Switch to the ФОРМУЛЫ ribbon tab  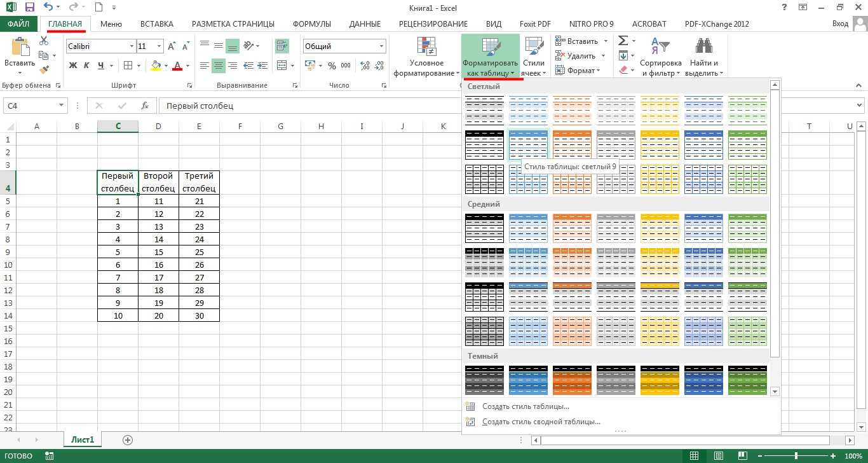(312, 24)
